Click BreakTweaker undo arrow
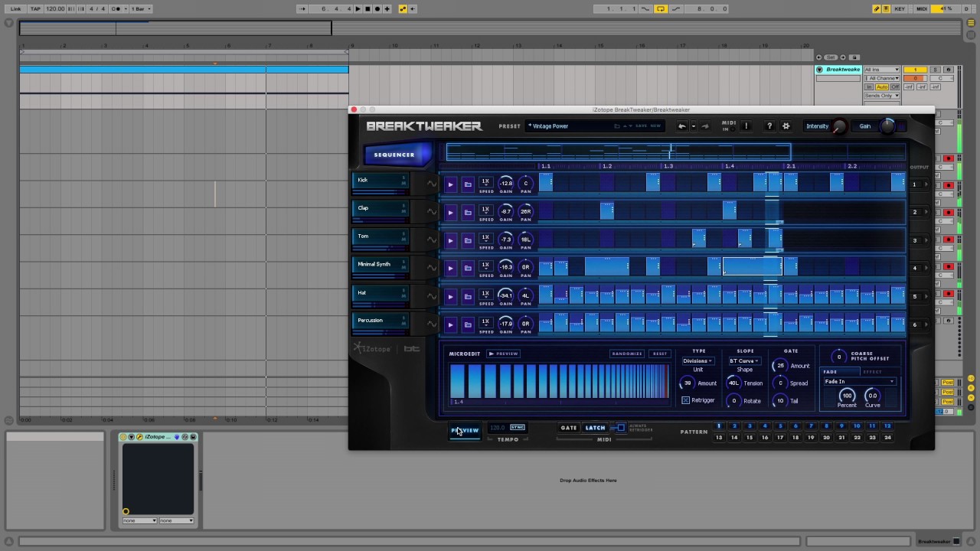Viewport: 980px width, 551px height. pos(681,126)
